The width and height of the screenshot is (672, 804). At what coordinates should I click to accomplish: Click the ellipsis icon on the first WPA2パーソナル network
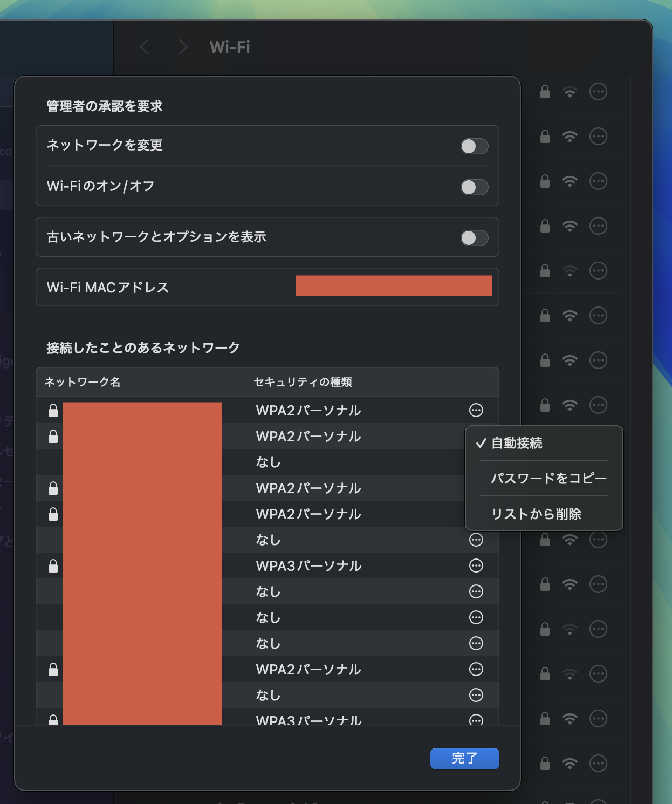476,410
